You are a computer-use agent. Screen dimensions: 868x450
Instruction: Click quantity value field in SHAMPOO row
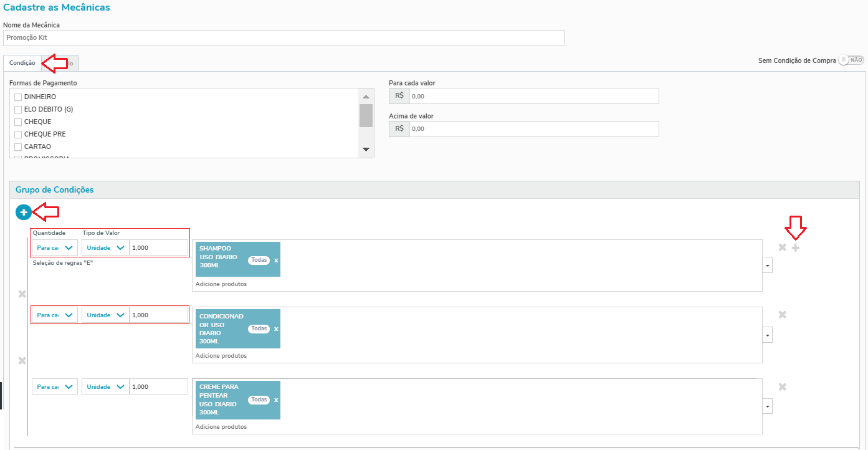[159, 247]
